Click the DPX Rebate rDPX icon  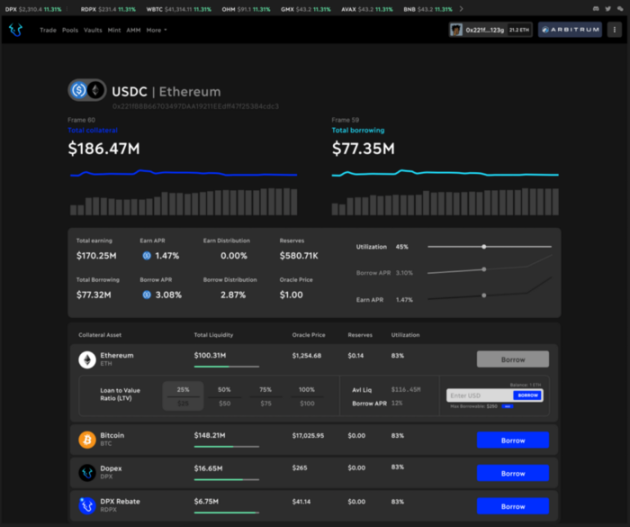tap(87, 505)
